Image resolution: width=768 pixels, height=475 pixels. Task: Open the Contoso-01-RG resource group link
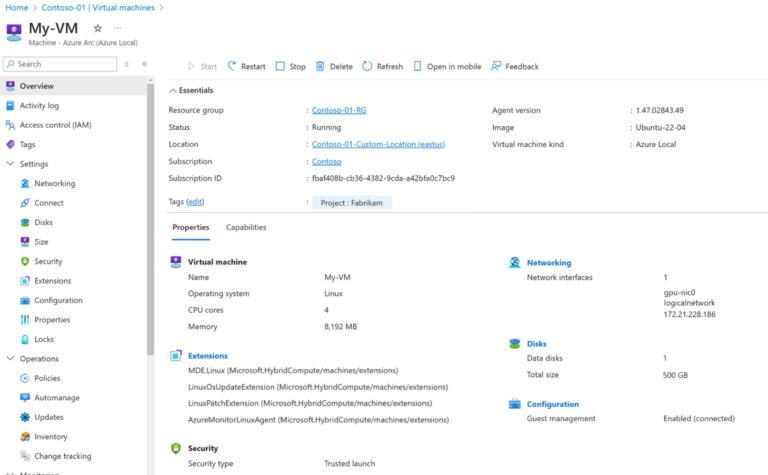pyautogui.click(x=339, y=110)
